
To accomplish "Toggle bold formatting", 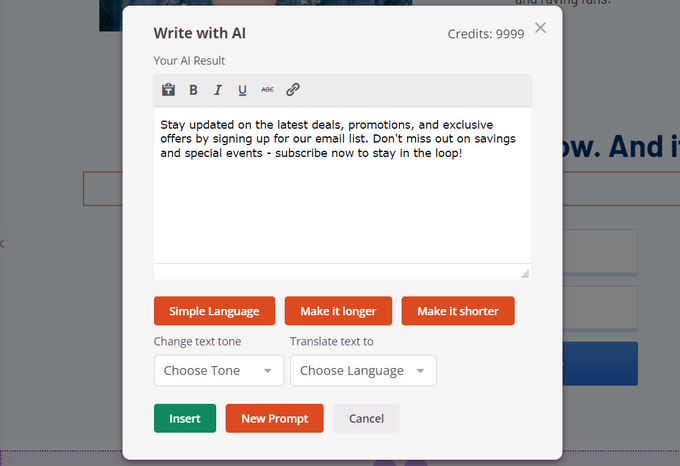I will pos(194,90).
